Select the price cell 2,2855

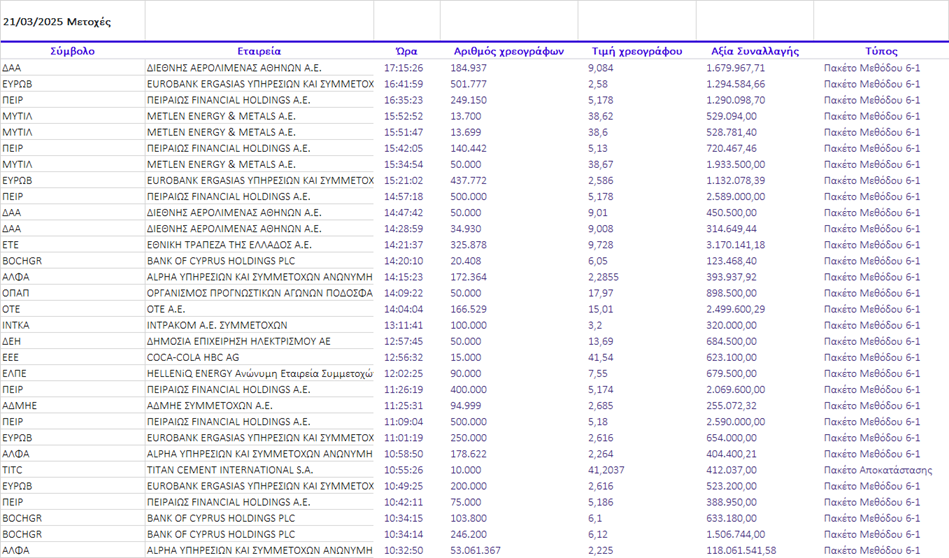tap(603, 277)
